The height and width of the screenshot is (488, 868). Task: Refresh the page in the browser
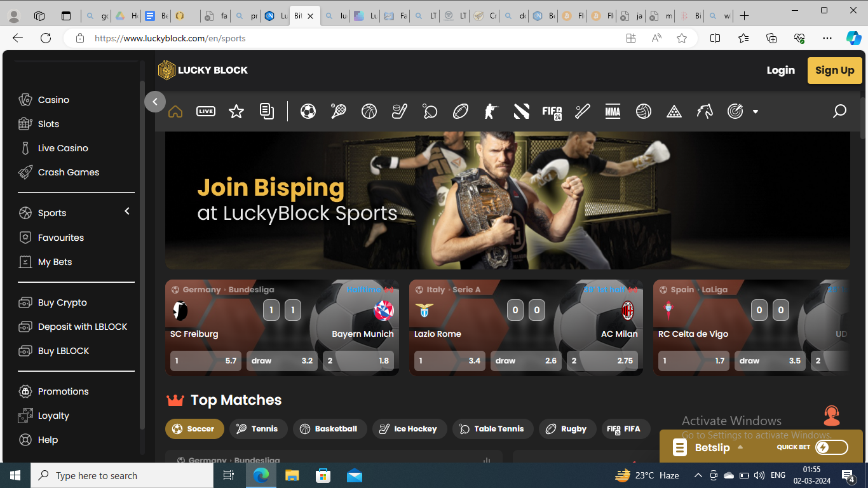[46, 38]
